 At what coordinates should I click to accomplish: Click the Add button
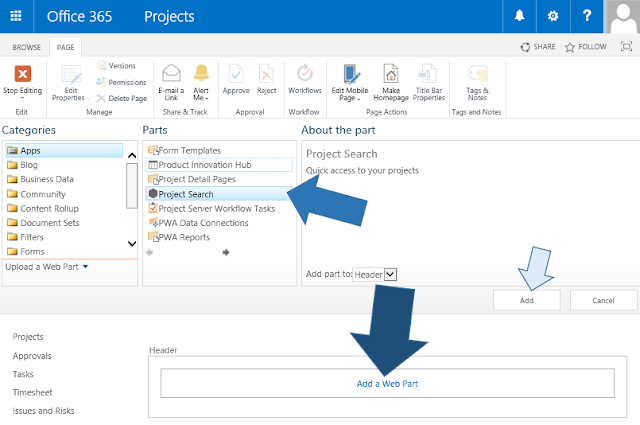point(527,300)
